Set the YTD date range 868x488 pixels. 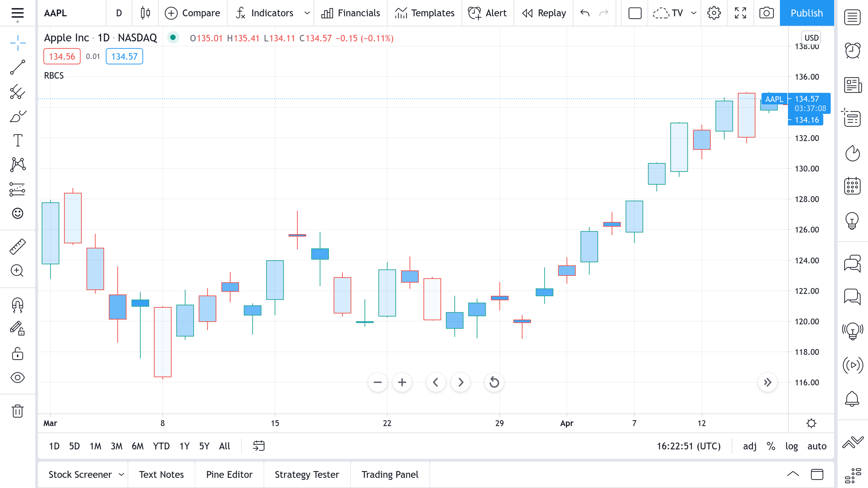click(x=161, y=446)
